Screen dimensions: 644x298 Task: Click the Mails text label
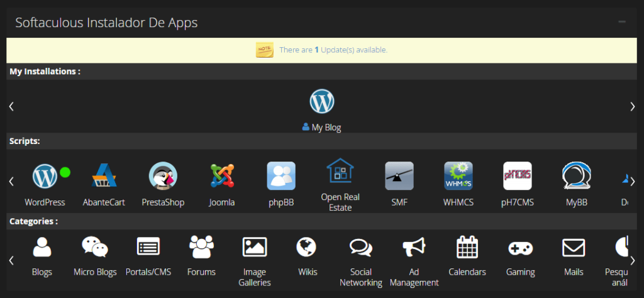point(574,272)
